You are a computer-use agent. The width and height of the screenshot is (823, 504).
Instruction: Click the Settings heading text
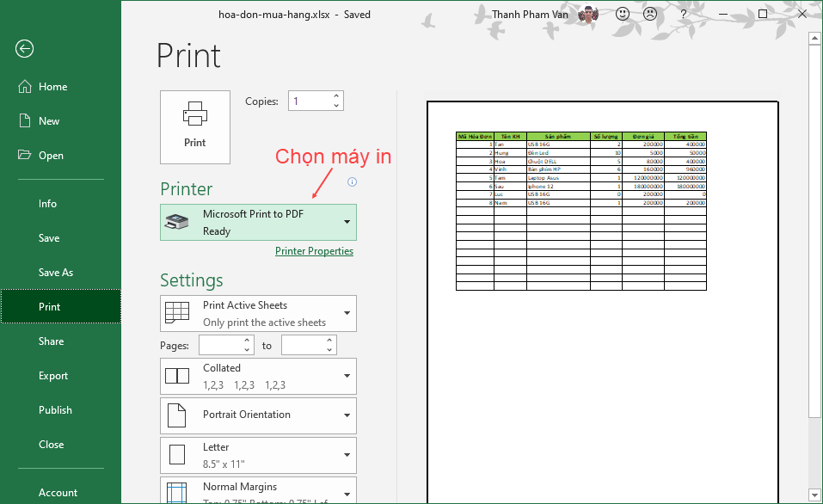192,280
